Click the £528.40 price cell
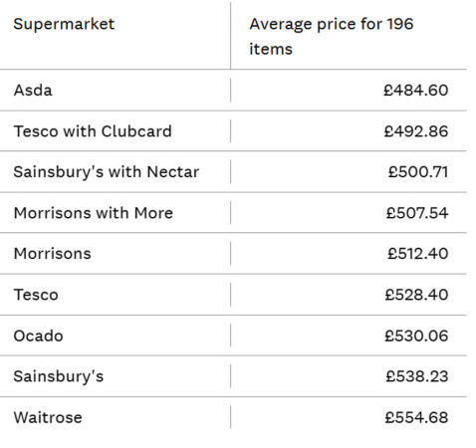 click(416, 295)
